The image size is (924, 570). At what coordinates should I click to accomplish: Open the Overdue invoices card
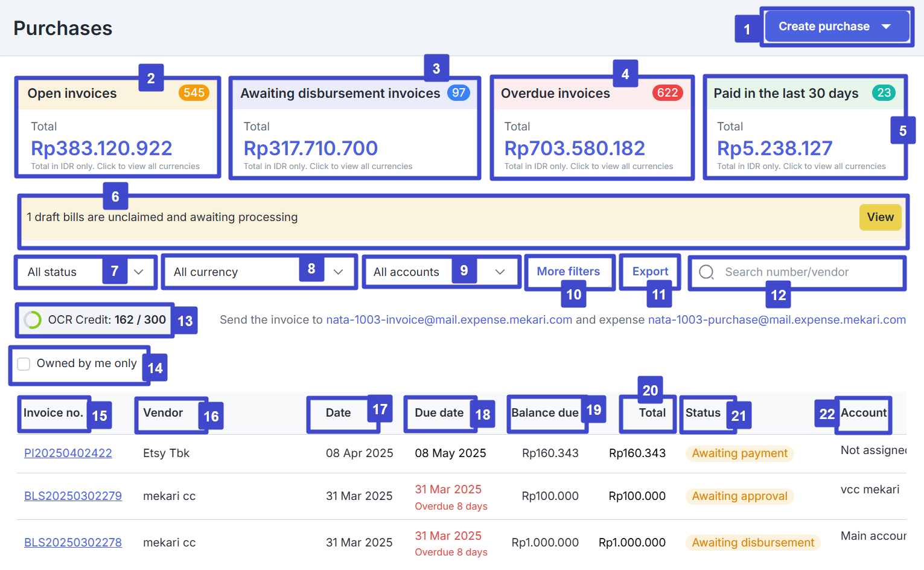point(592,127)
